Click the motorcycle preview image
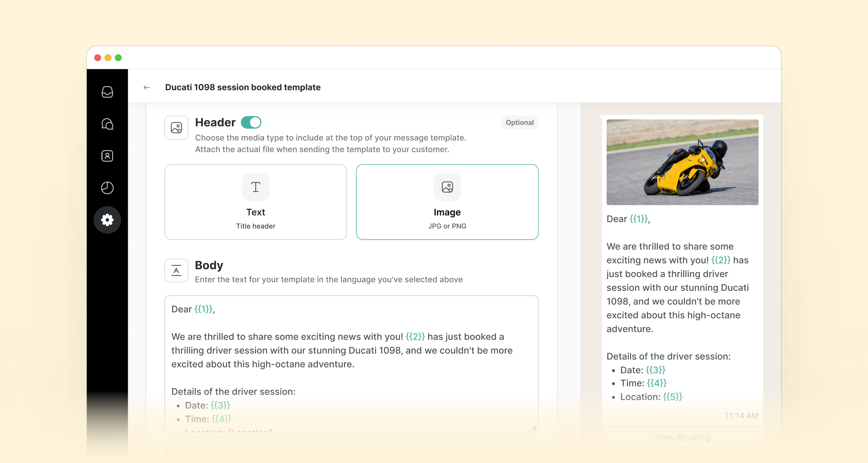This screenshot has height=463, width=868. (x=682, y=162)
